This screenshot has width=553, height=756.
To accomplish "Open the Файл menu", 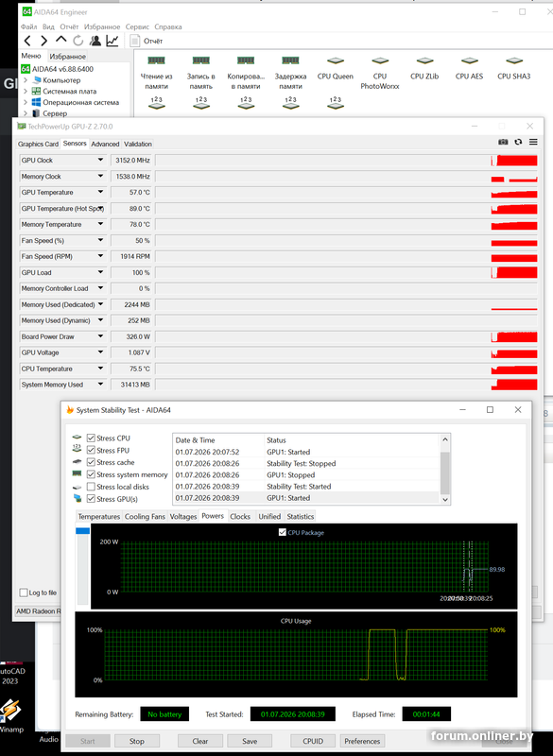I will click(28, 26).
